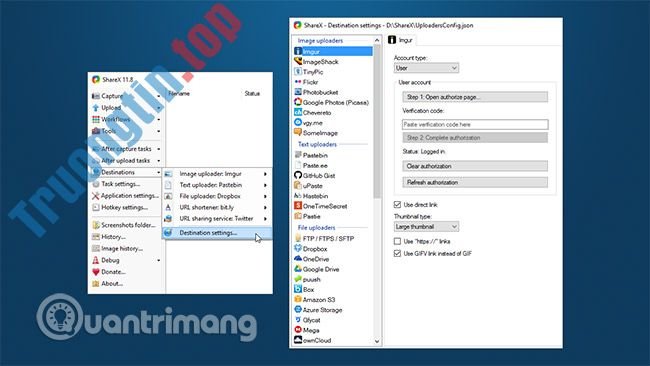The width and height of the screenshot is (650, 366).
Task: Select the SomeImage uploader icon
Action: point(298,133)
